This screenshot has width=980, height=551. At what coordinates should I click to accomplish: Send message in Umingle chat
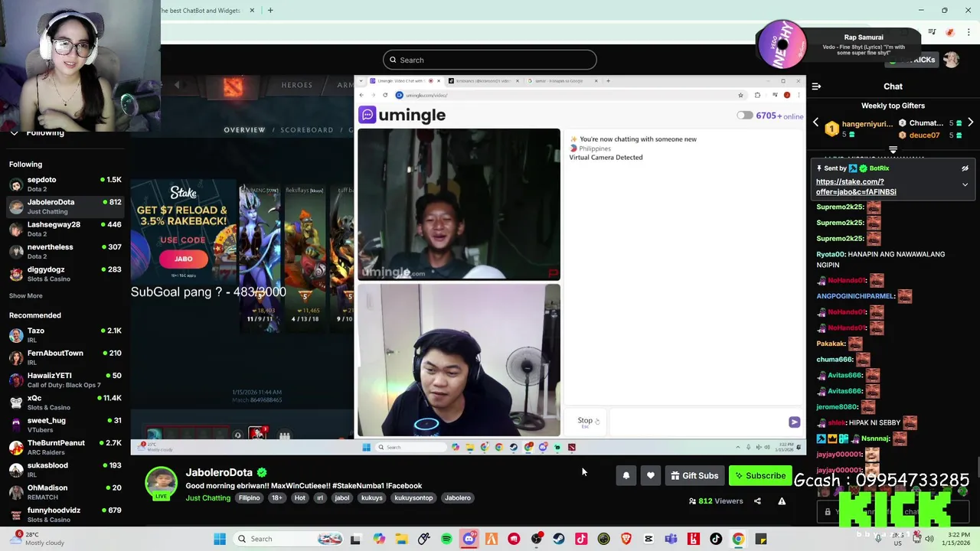(x=794, y=422)
